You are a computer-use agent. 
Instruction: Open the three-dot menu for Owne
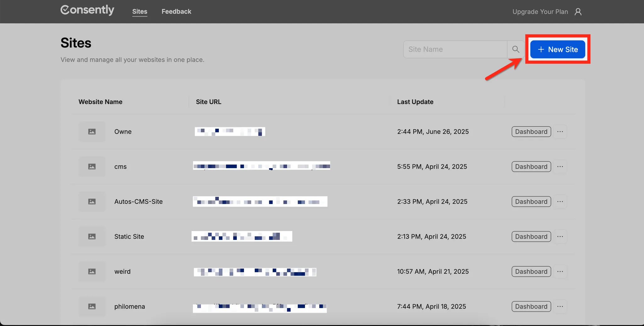[561, 131]
